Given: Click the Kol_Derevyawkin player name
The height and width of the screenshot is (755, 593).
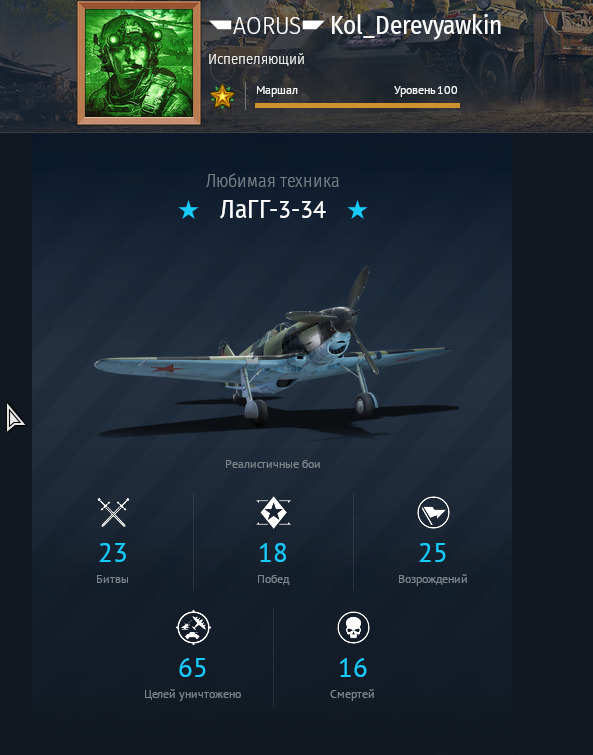Looking at the screenshot, I should coord(415,26).
